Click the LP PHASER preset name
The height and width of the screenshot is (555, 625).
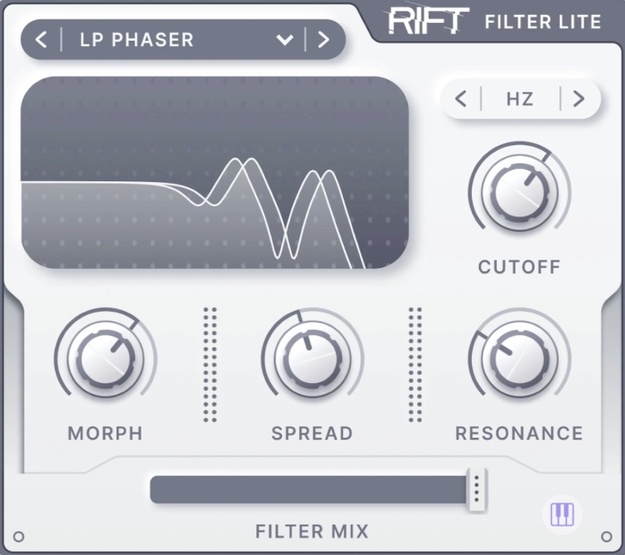137,40
